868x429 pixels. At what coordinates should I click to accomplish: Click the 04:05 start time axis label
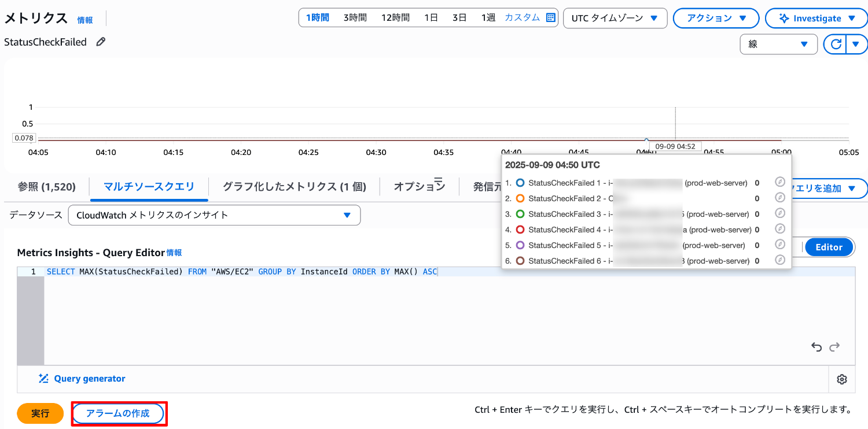[38, 153]
